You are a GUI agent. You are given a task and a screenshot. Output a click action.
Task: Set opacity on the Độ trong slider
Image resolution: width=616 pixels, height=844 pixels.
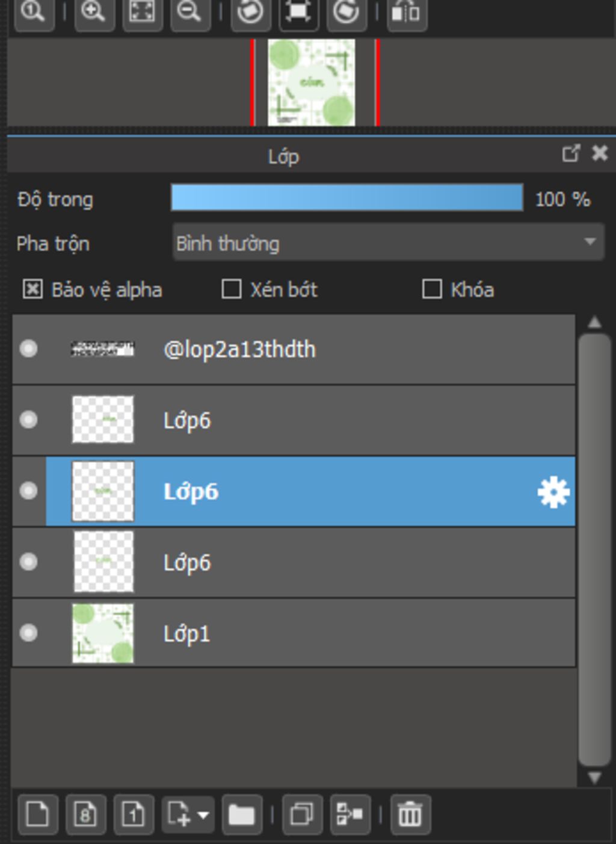[x=347, y=197]
